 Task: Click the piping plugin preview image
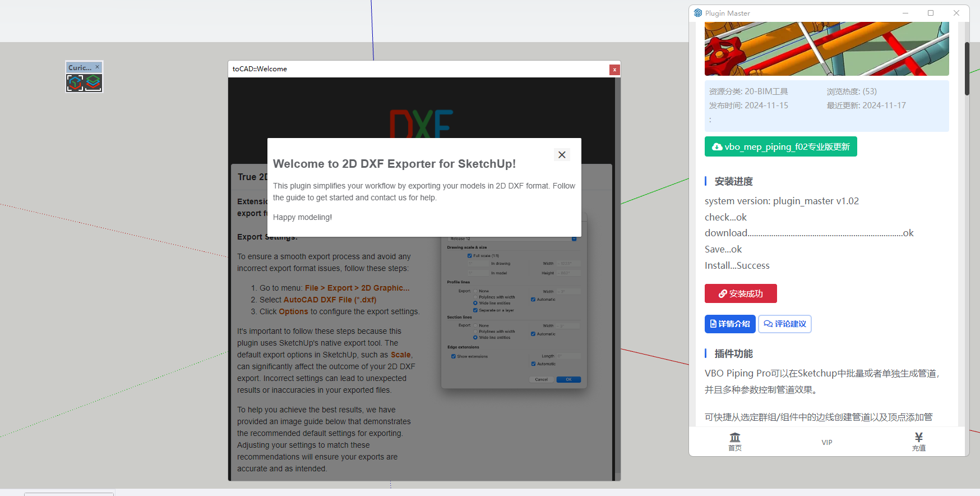tap(826, 49)
